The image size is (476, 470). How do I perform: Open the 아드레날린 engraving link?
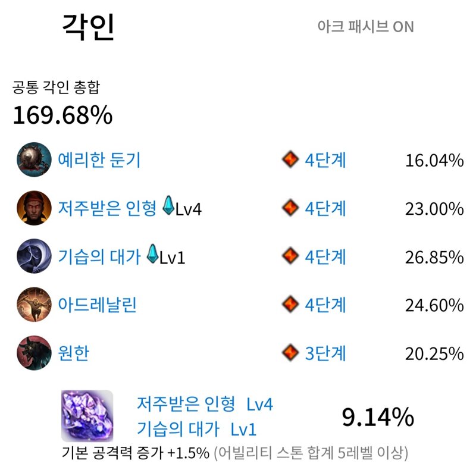click(97, 305)
